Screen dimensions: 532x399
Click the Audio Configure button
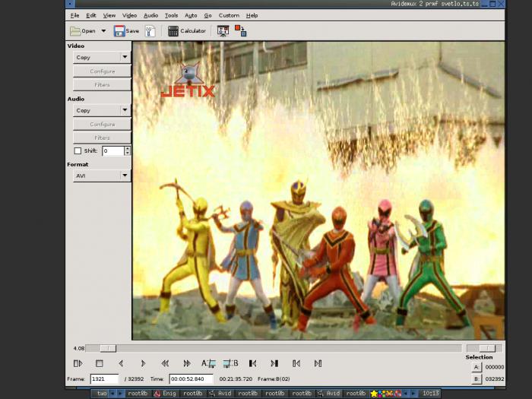click(102, 124)
